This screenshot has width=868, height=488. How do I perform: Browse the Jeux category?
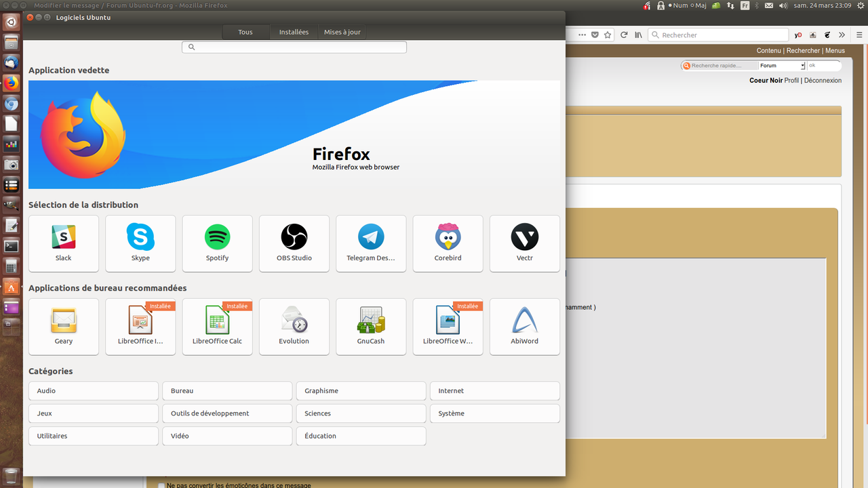point(94,413)
